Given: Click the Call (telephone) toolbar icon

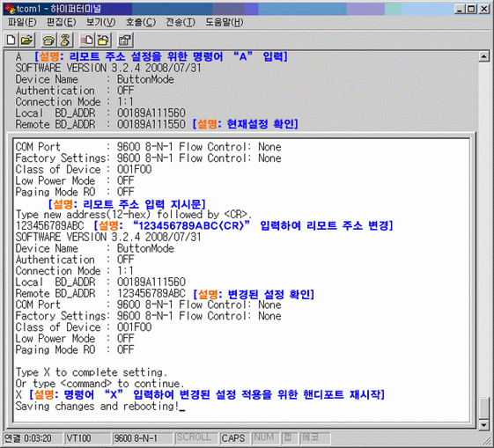Looking at the screenshot, I should (x=49, y=40).
